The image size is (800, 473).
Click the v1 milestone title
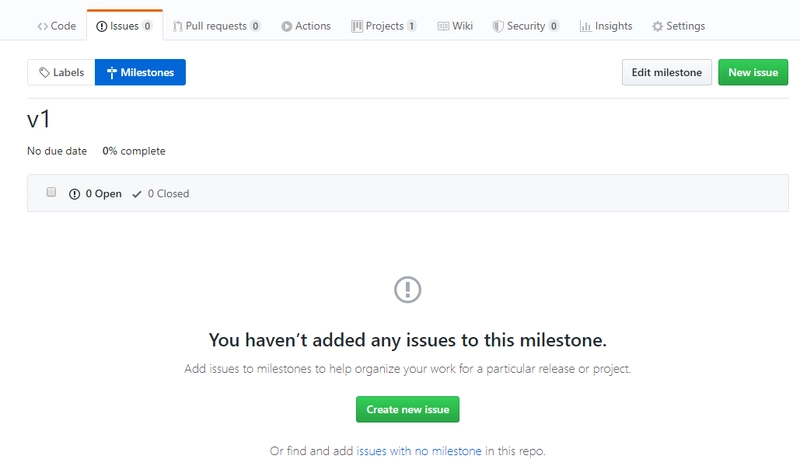click(x=39, y=119)
